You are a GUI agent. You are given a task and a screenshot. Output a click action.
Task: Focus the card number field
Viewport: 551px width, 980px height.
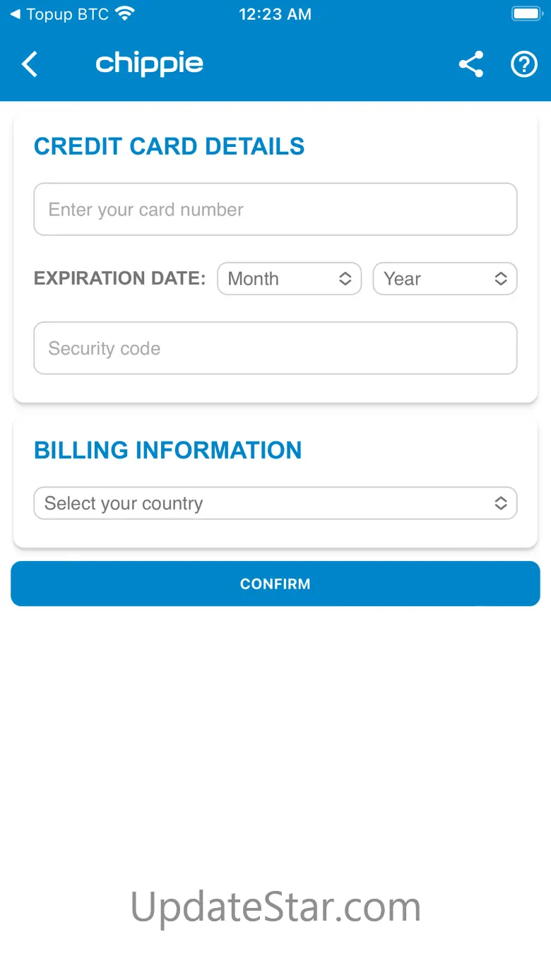tap(275, 210)
